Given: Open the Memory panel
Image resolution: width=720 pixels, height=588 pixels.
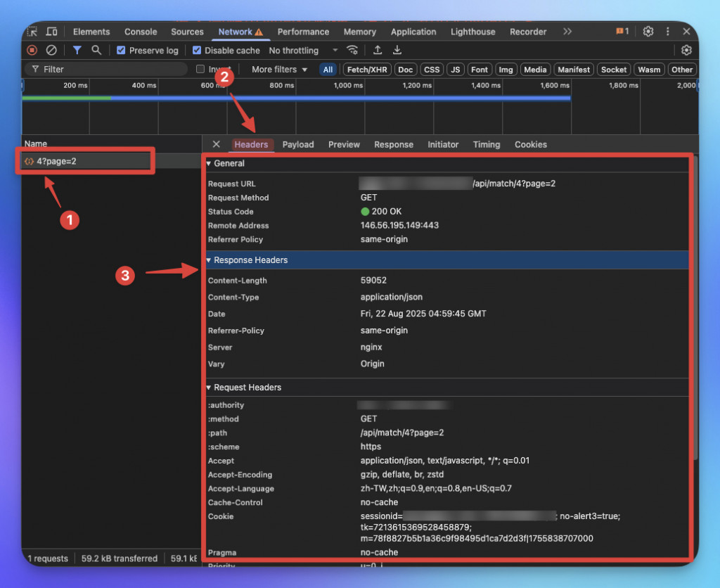Looking at the screenshot, I should (359, 32).
